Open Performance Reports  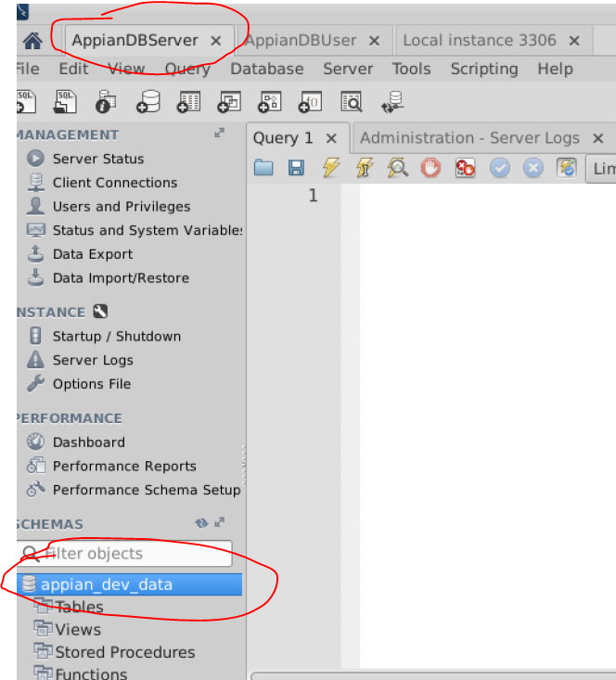tap(124, 467)
